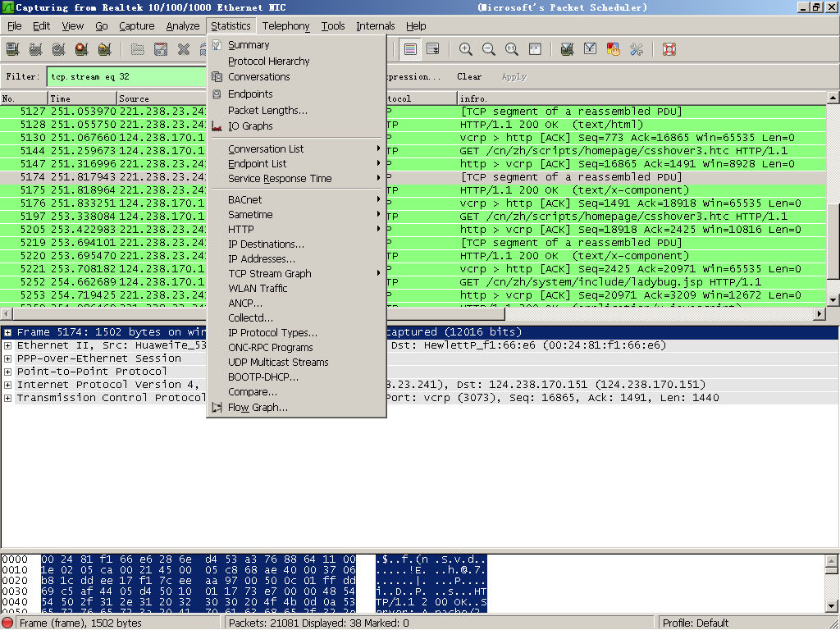Screen dimensions: 840x630
Task: Toggle packet list colorization
Action: [x=410, y=49]
